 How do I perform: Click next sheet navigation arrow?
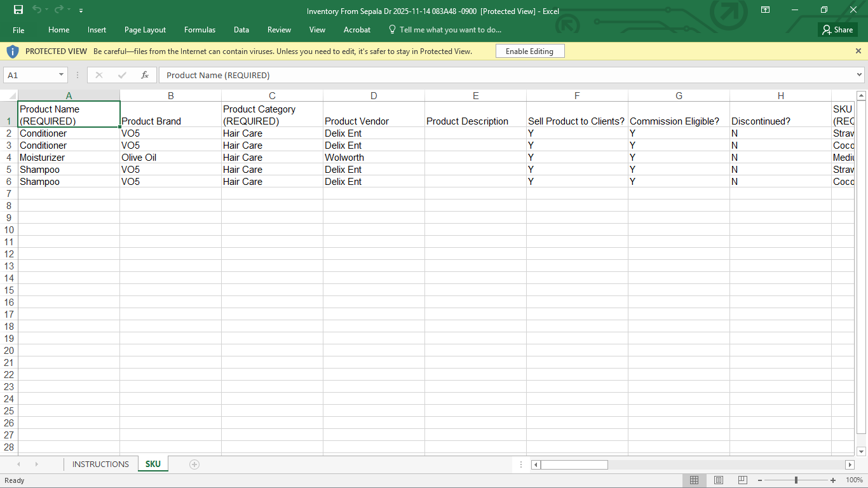pos(36,464)
